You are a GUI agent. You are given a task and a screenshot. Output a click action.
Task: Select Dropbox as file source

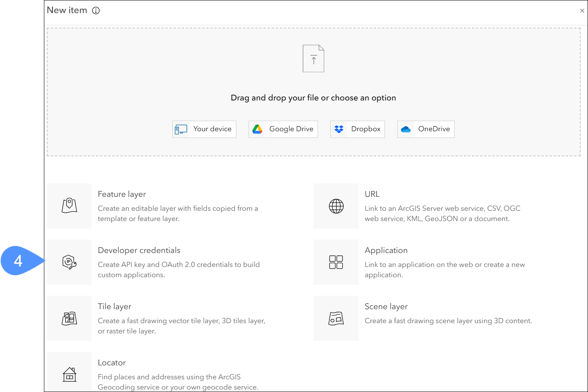tap(357, 129)
